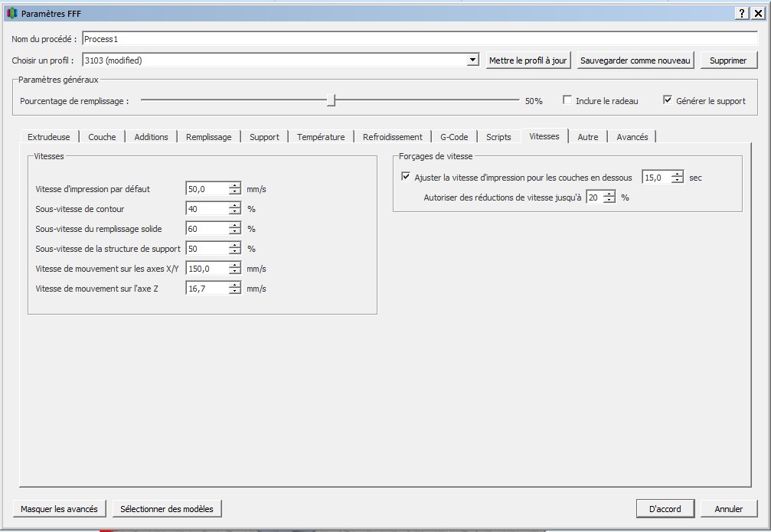Increase solid infill sub-speed value

point(234,225)
